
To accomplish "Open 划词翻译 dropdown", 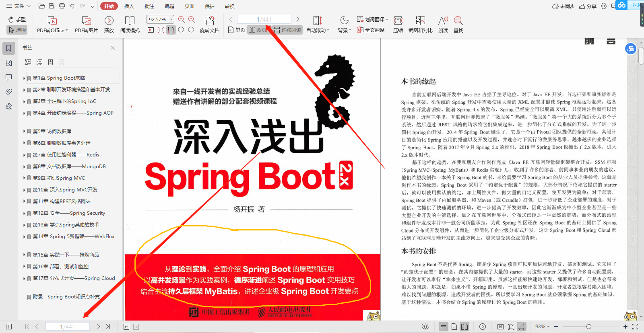I will tap(373, 19).
